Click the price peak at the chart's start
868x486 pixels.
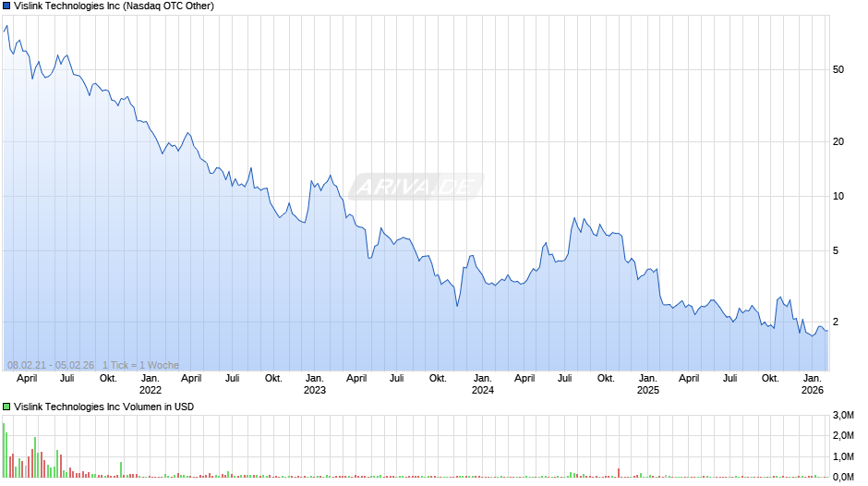[x=6, y=26]
